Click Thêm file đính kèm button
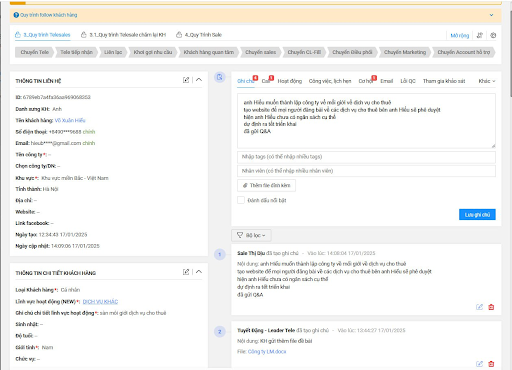The width and height of the screenshot is (512, 370). 266,185
